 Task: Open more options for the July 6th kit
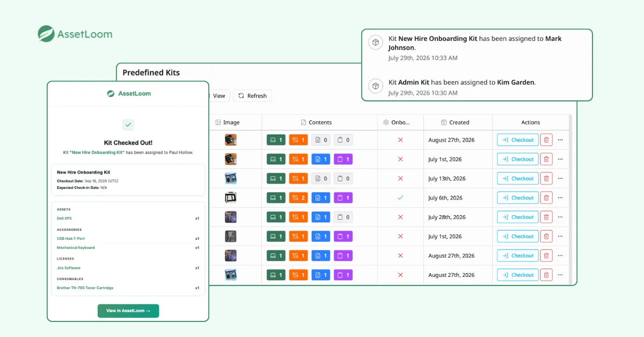tap(560, 197)
